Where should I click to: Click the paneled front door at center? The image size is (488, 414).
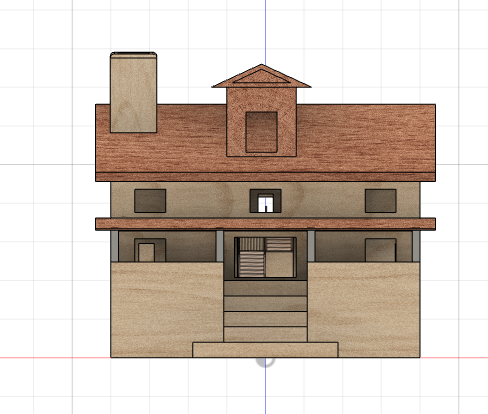(265, 257)
